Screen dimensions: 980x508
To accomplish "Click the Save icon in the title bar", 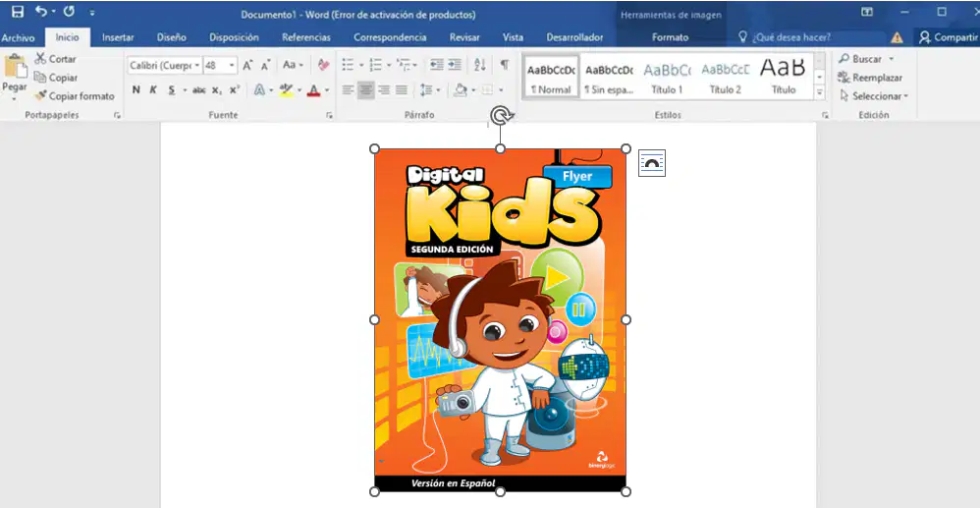I will (x=18, y=12).
